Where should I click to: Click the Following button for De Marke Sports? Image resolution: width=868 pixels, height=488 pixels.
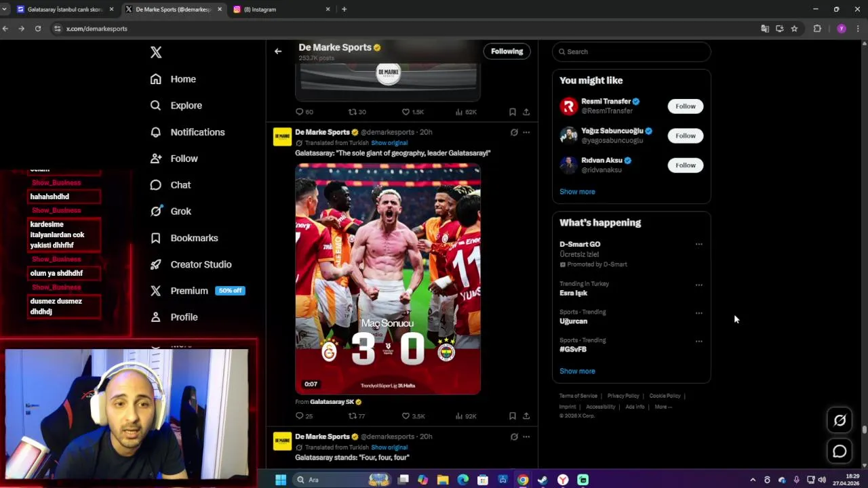(x=507, y=52)
